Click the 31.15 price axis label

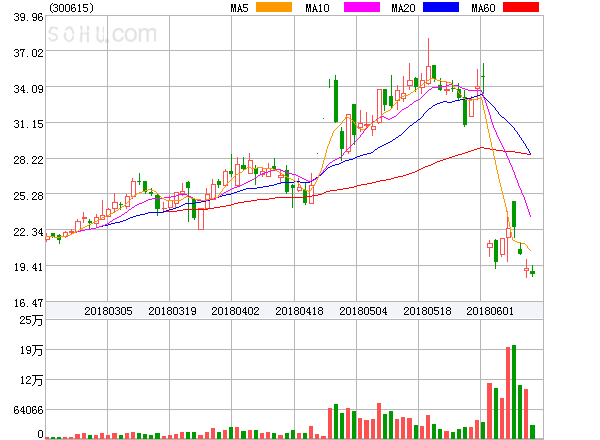[x=28, y=124]
